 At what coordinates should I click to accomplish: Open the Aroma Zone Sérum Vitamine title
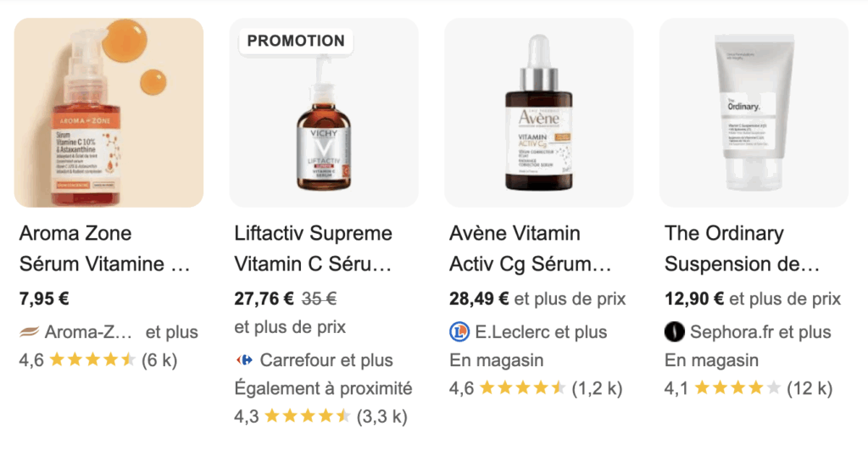point(104,248)
